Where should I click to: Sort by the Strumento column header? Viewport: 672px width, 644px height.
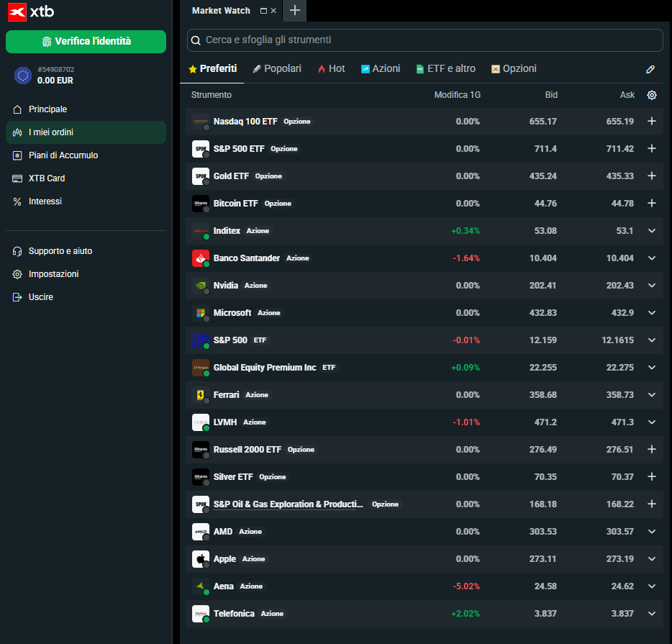212,95
